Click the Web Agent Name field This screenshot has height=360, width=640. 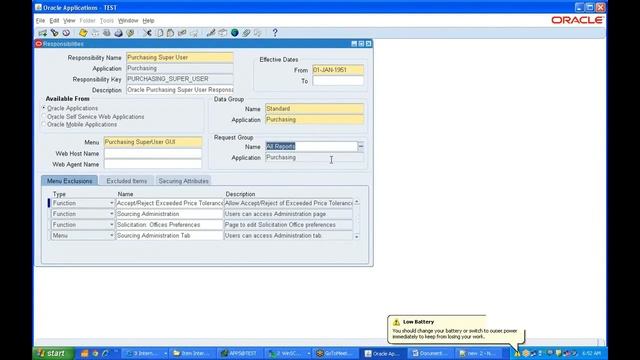[153, 164]
